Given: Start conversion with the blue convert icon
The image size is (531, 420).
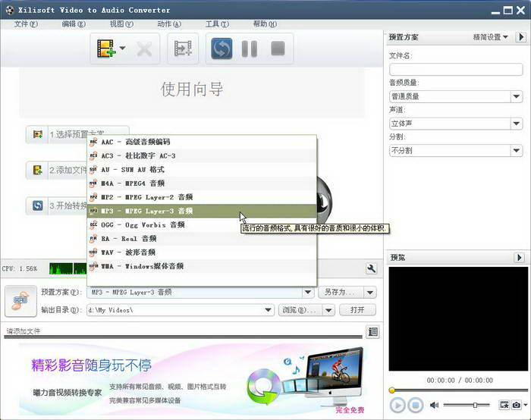Looking at the screenshot, I should click(x=222, y=49).
